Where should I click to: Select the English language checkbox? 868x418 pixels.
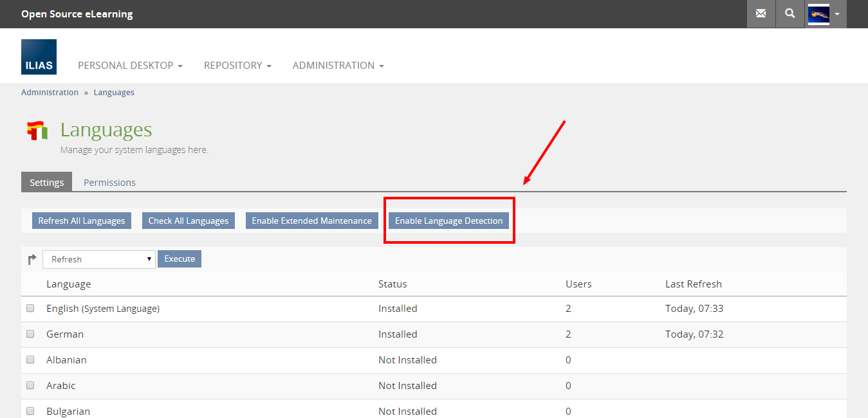click(x=30, y=309)
